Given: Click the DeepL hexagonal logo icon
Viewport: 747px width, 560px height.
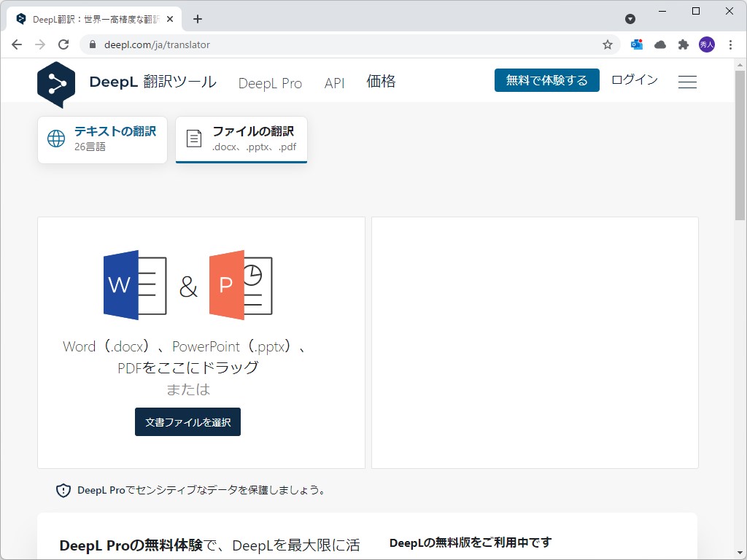Looking at the screenshot, I should [56, 84].
